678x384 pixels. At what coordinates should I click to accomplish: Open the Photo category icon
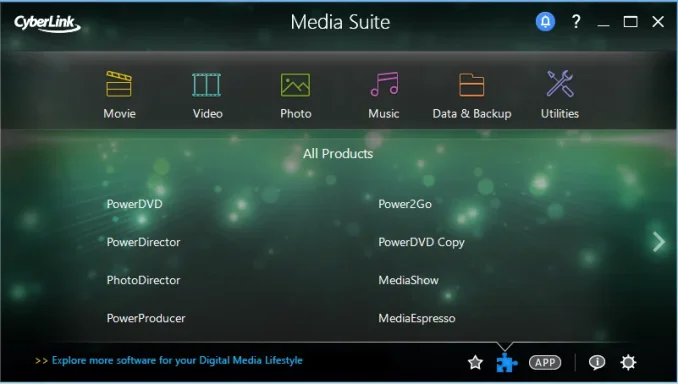click(x=295, y=85)
